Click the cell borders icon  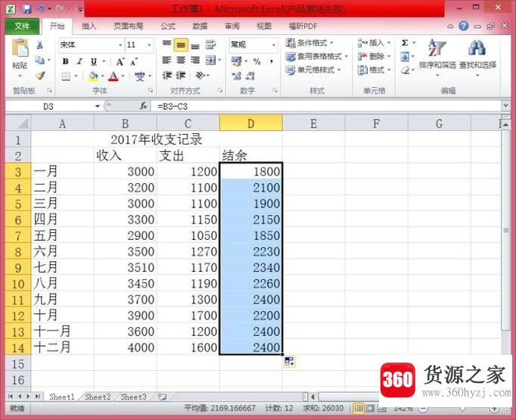66,76
